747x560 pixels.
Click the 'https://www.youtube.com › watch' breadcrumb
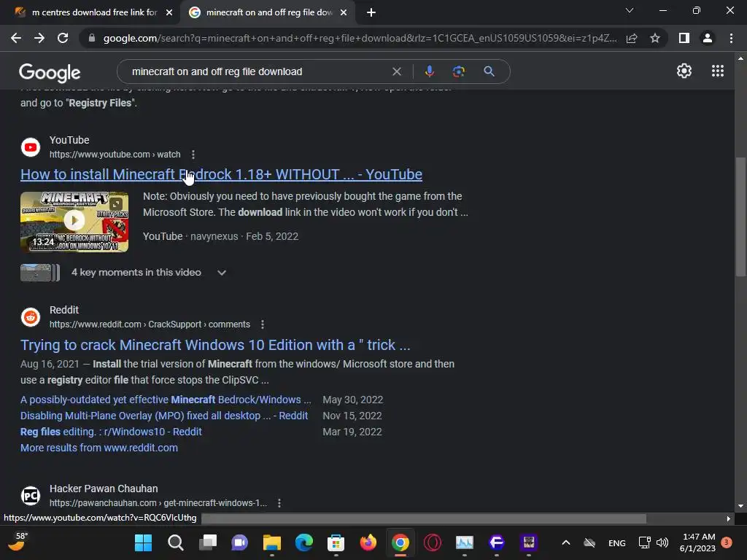[x=115, y=155]
